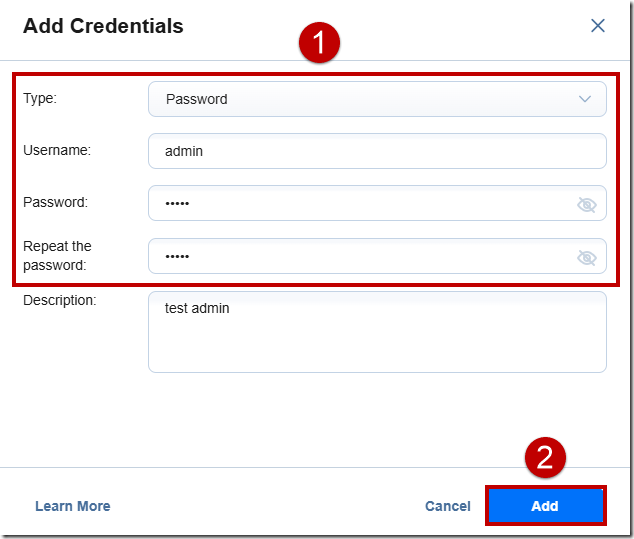This screenshot has width=634, height=539.
Task: Reveal password with Password field eye icon
Action: point(586,205)
